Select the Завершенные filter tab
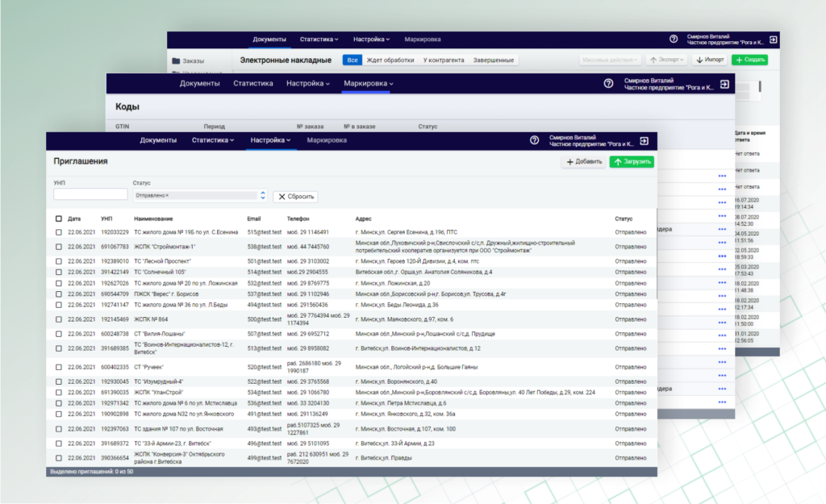The image size is (826, 504). 493,60
